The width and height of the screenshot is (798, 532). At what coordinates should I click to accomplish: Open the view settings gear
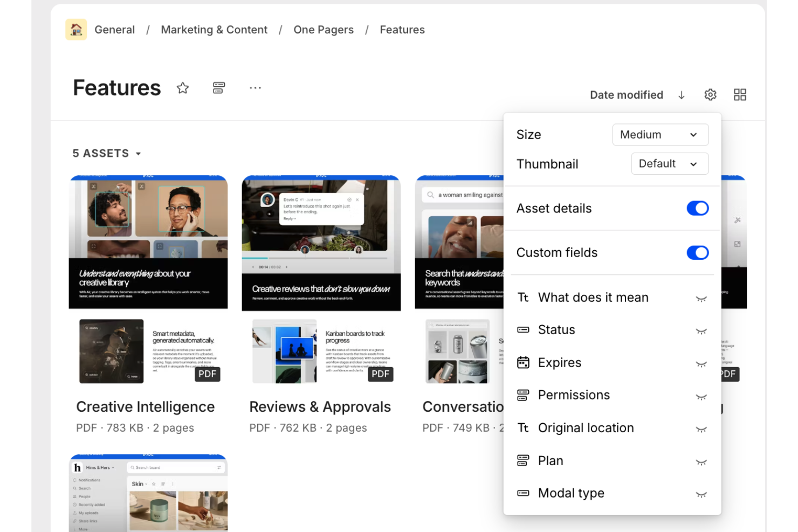click(710, 94)
